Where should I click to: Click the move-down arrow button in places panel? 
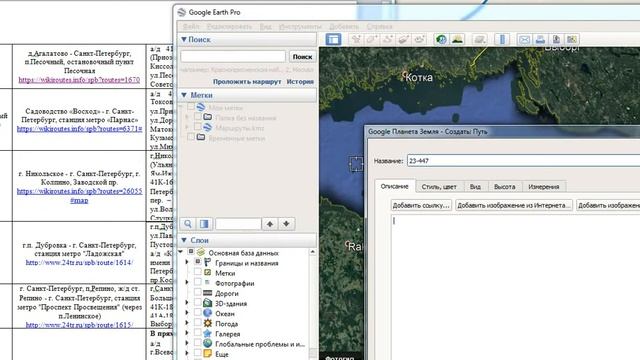click(x=286, y=224)
